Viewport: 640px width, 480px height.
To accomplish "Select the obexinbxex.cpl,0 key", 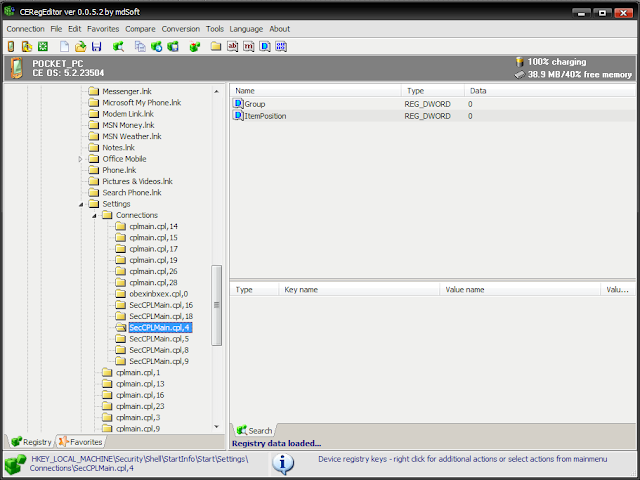I will click(x=158, y=294).
